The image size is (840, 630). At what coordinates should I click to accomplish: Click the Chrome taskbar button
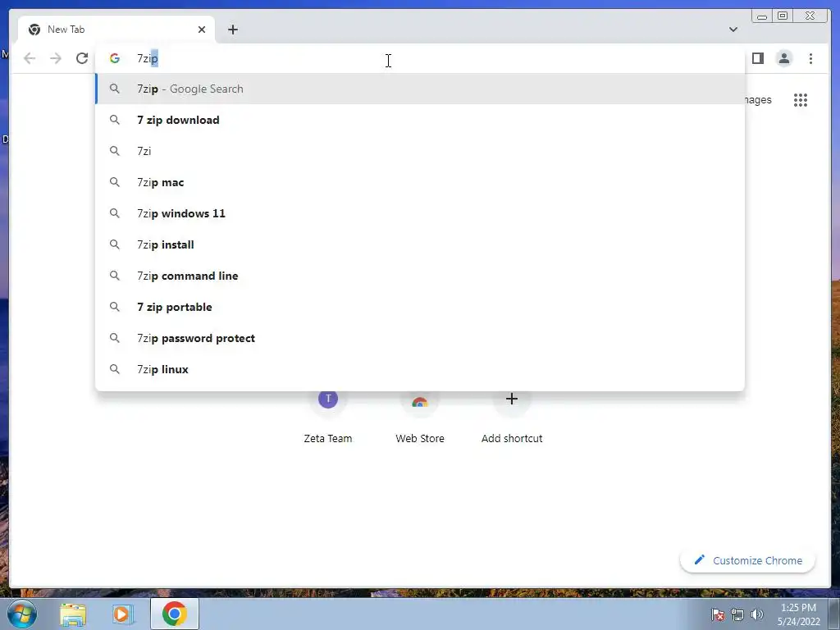(x=175, y=614)
